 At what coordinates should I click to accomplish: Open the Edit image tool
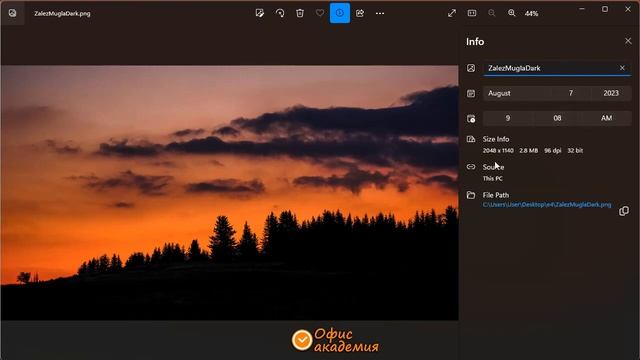(260, 13)
